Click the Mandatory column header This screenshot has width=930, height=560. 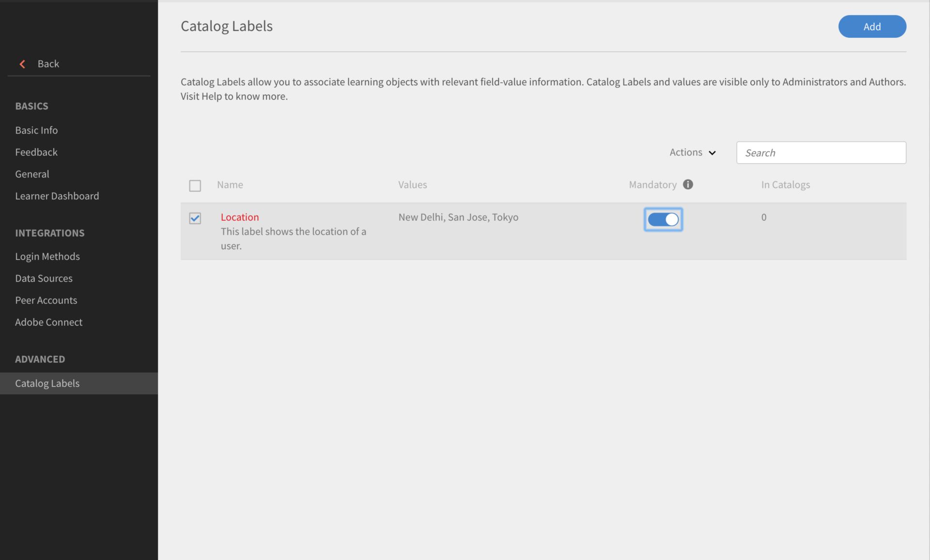pyautogui.click(x=652, y=184)
